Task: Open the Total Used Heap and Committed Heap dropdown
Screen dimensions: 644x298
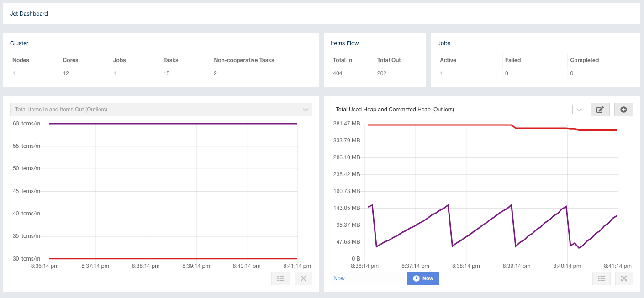Action: 451,110
